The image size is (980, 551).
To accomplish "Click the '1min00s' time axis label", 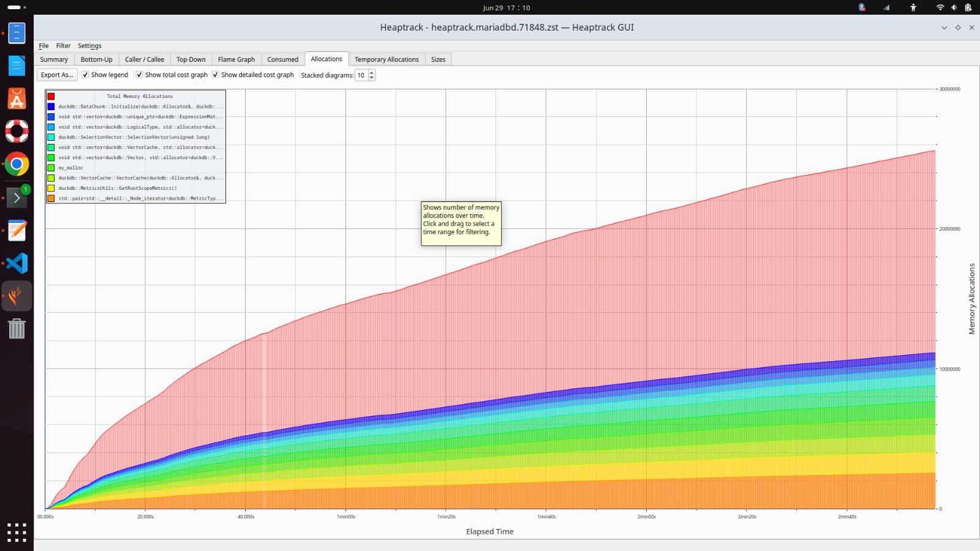I will [346, 517].
